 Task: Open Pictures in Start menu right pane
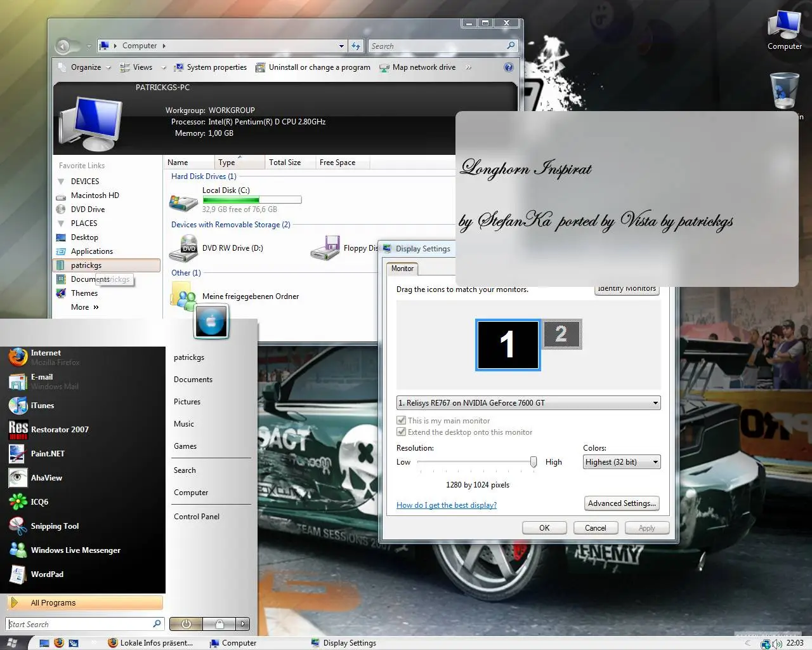187,402
